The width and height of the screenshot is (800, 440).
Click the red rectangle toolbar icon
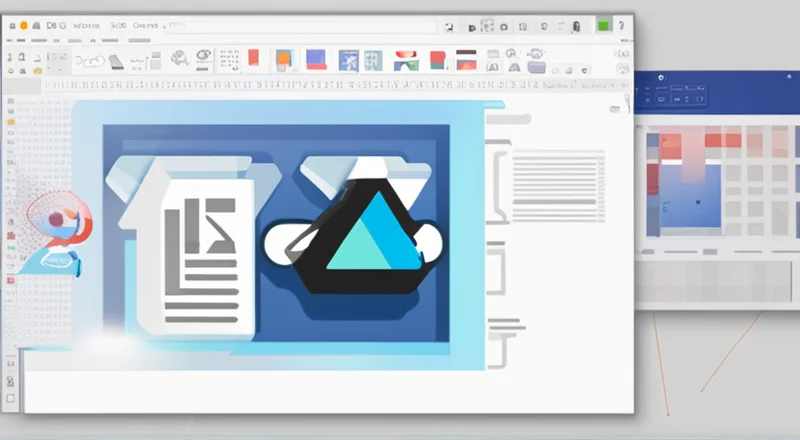click(254, 58)
